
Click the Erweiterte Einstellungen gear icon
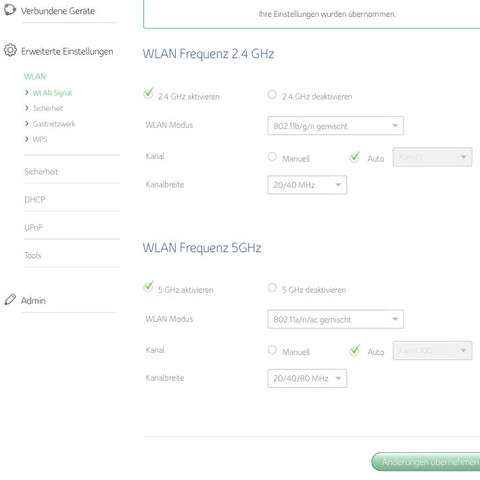10,50
